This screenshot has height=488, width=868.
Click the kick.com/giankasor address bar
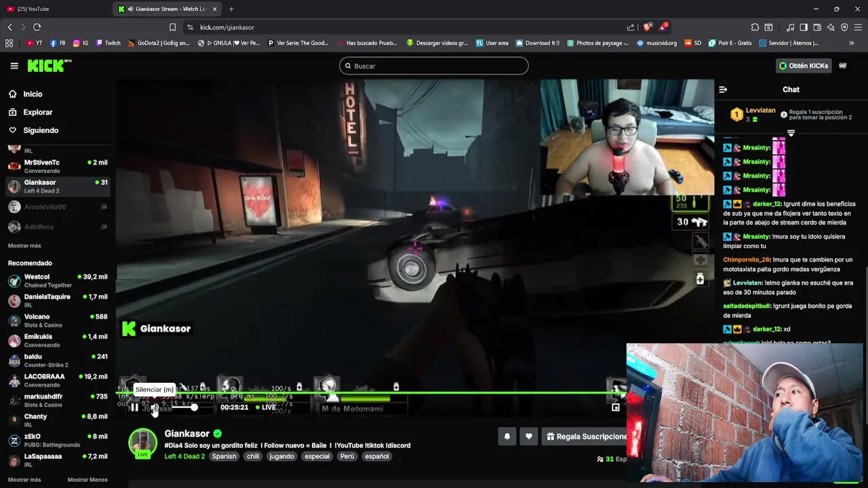(407, 27)
